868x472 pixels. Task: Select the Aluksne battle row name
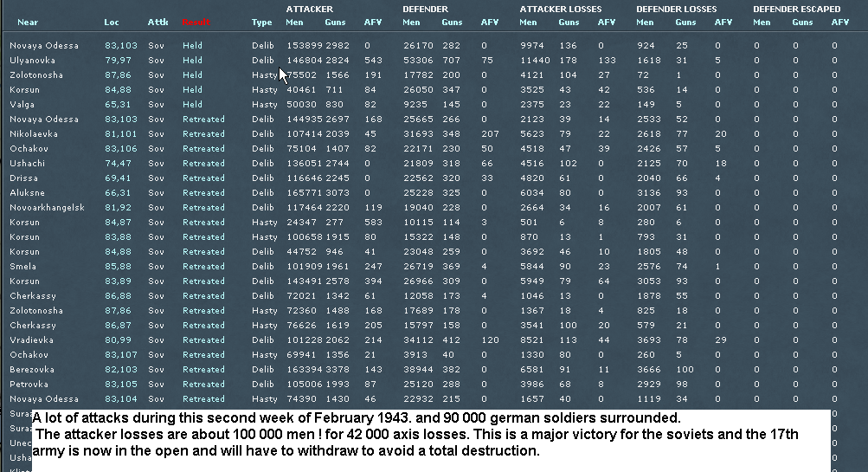27,193
